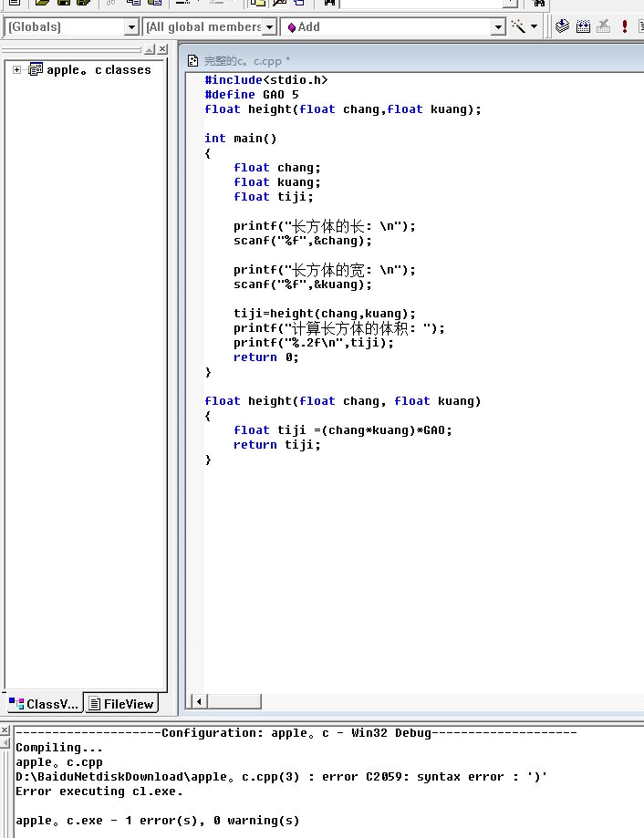Click the 'apple。c.cpp' output line
The height and width of the screenshot is (838, 644).
(58, 762)
